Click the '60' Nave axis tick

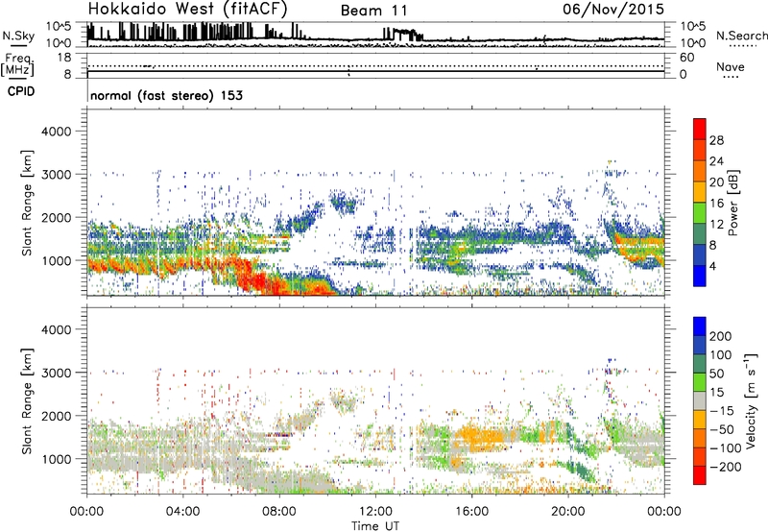[686, 58]
